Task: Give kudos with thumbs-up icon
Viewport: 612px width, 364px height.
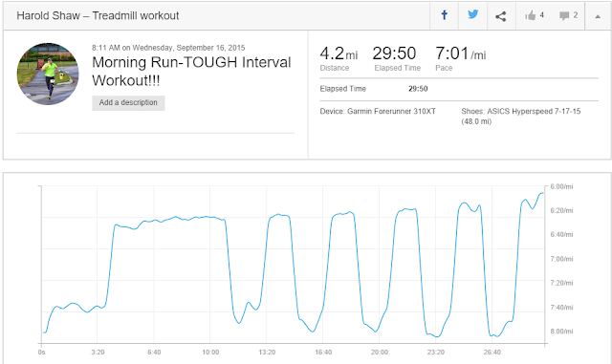Action: coord(535,15)
